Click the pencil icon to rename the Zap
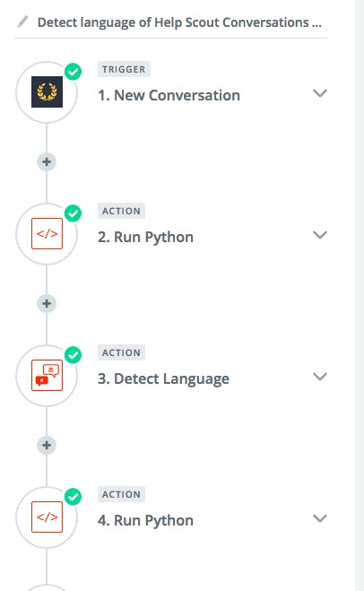The width and height of the screenshot is (364, 591). click(22, 22)
